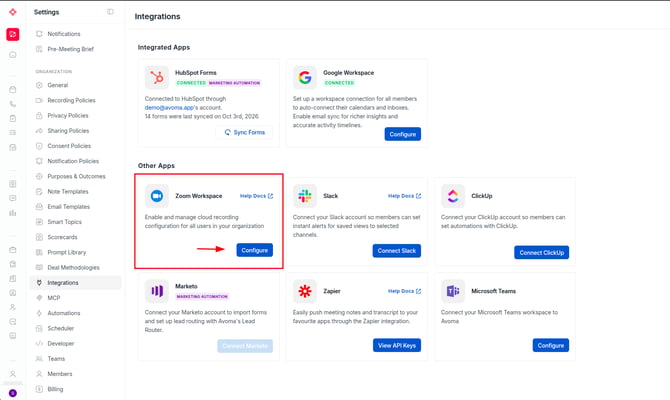Open Slack Help Docs link
Screen dimensions: 670x400
404,196
